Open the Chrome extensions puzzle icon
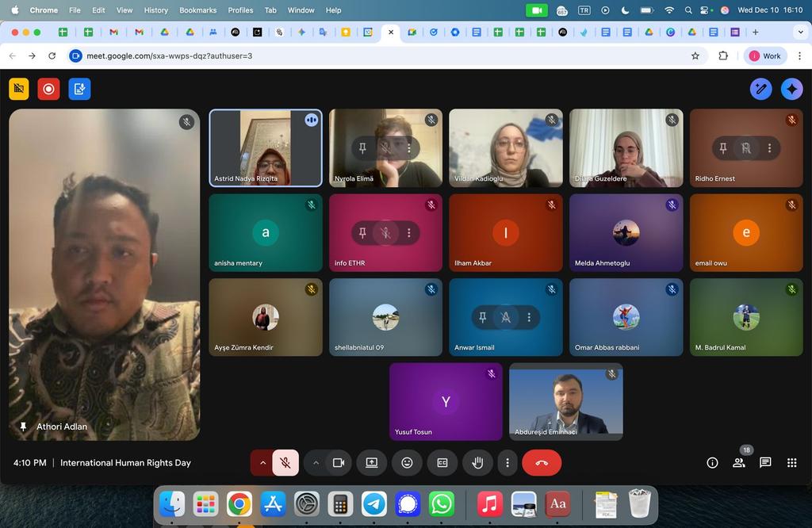 723,56
